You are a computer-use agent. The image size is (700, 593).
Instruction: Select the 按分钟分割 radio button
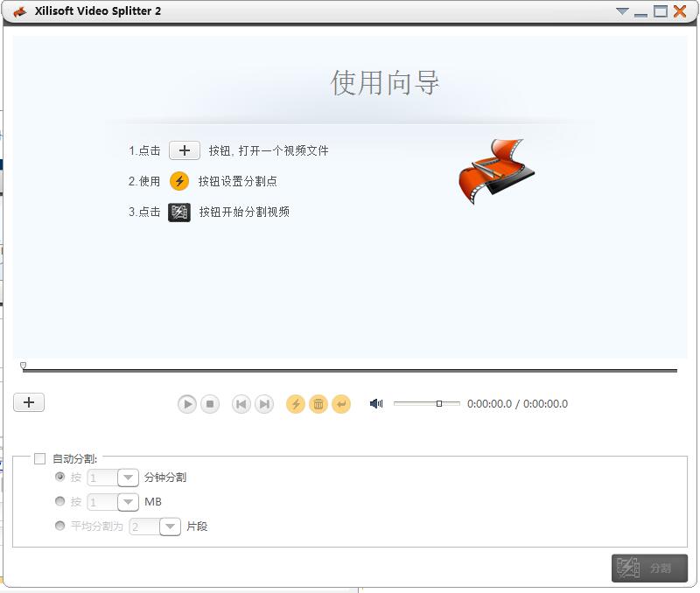pyautogui.click(x=59, y=478)
